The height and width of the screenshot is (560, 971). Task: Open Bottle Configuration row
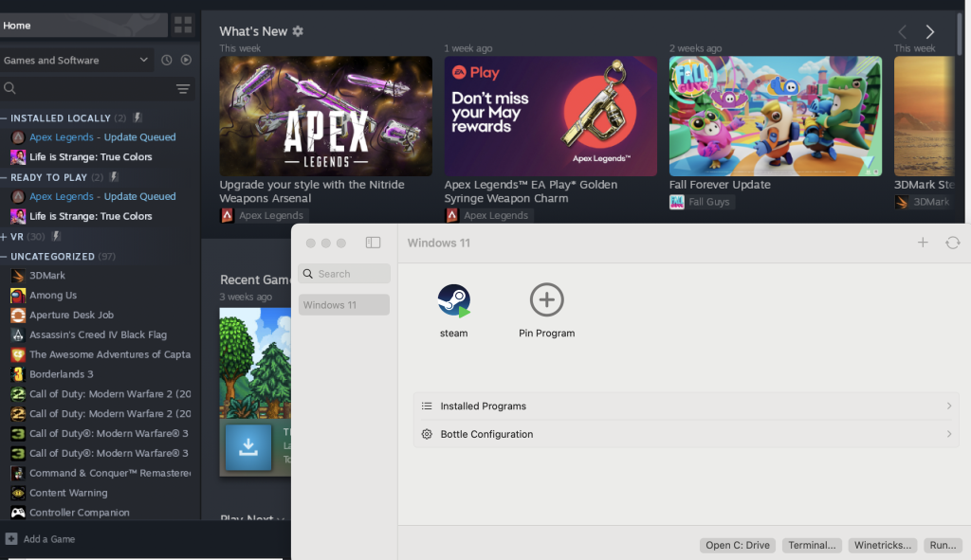tap(686, 434)
